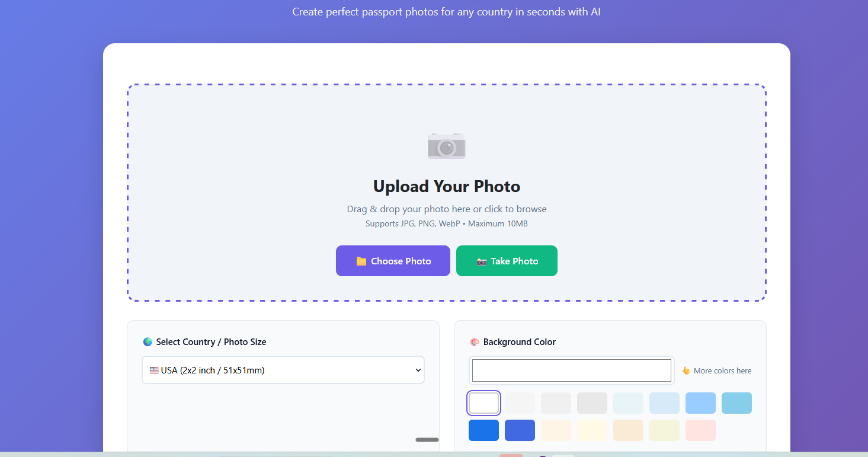Click the Upload Your Photo drop zone heading
The image size is (868, 457).
coord(446,186)
